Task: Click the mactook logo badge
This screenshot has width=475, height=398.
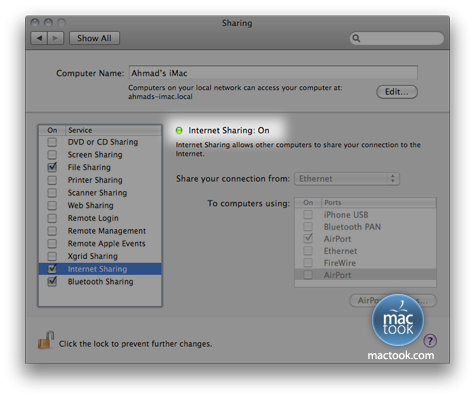Action: pyautogui.click(x=398, y=320)
